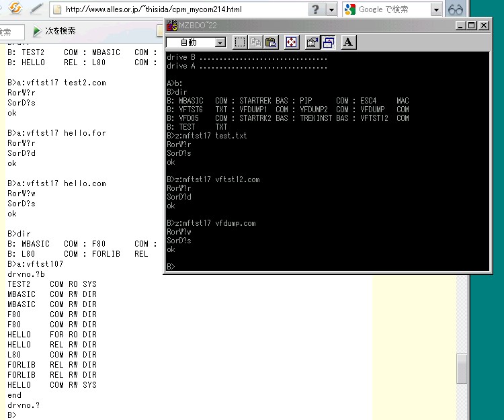The width and height of the screenshot is (504, 420).
Task: Click the binoculars find icon
Action: pyautogui.click(x=456, y=9)
